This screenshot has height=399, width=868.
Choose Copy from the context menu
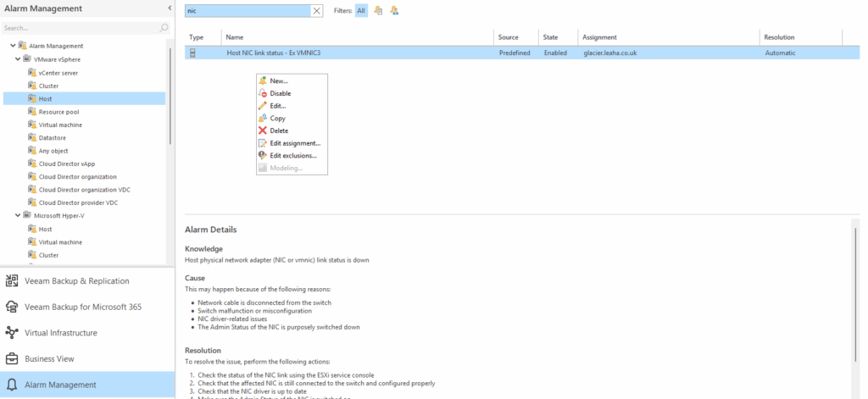point(292,119)
